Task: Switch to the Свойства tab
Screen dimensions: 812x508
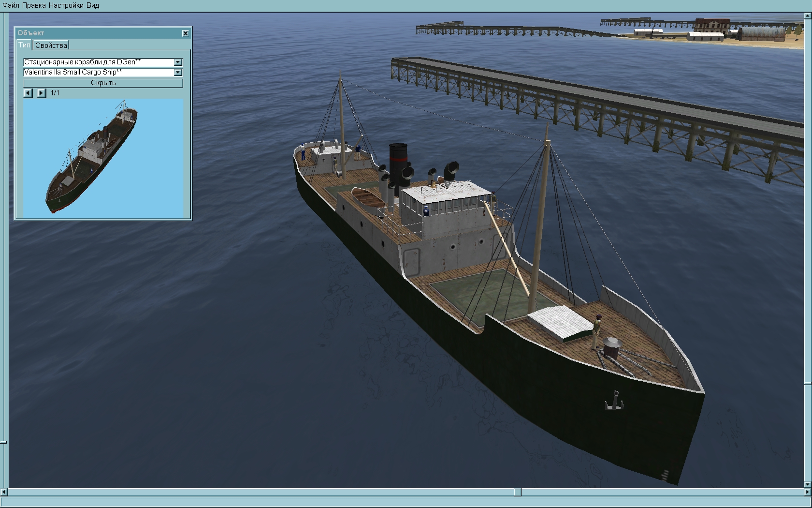Action: (51, 45)
